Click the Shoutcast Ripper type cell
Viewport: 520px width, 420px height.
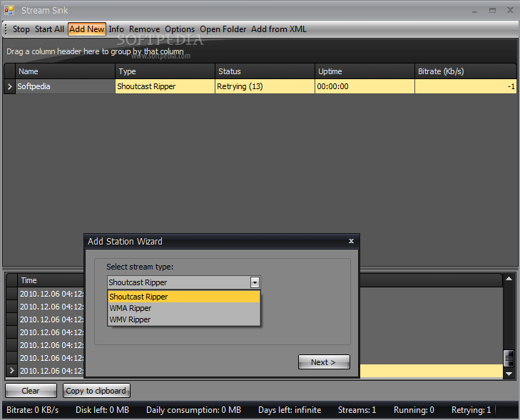[165, 86]
